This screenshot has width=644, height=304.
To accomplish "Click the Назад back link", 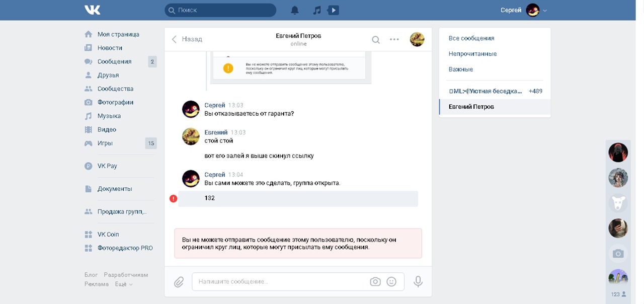I will [x=187, y=39].
